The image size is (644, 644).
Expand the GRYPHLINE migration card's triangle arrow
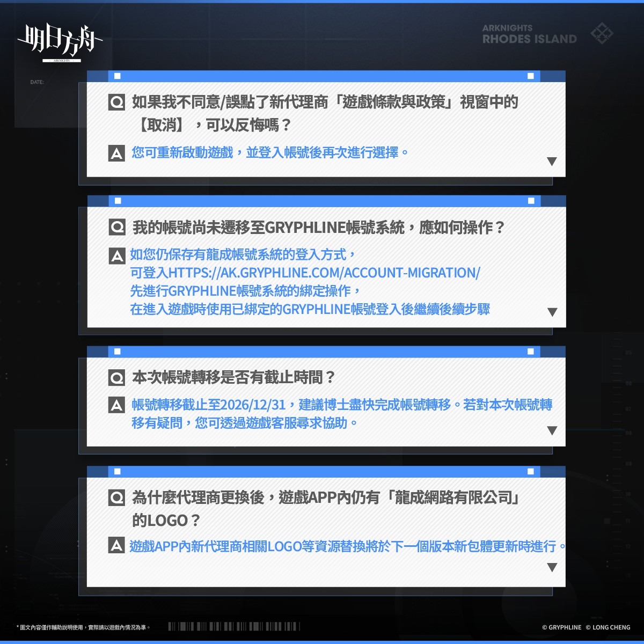click(x=552, y=312)
